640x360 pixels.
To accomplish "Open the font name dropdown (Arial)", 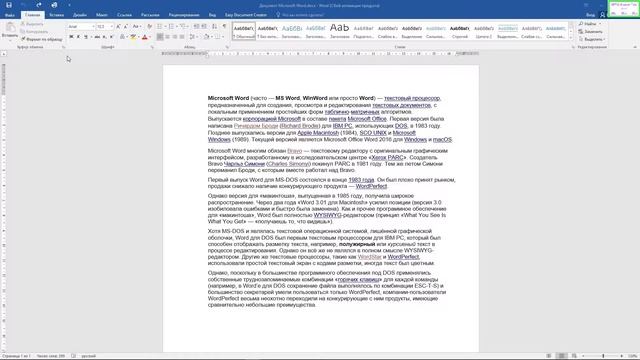I will 93,27.
